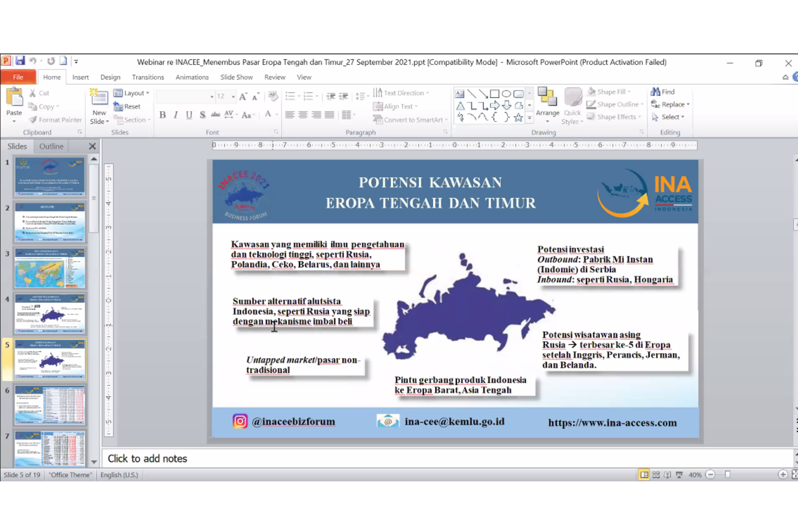
Task: Switch to the Insert ribbon tab
Action: 80,77
